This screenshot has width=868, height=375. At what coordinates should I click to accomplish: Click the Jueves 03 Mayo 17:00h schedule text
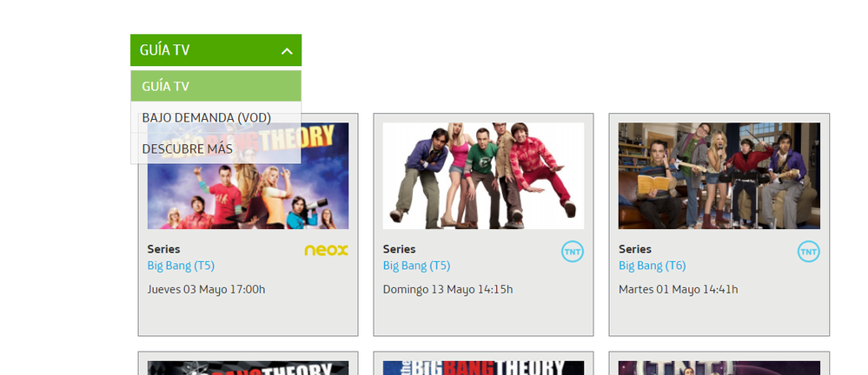click(x=206, y=289)
